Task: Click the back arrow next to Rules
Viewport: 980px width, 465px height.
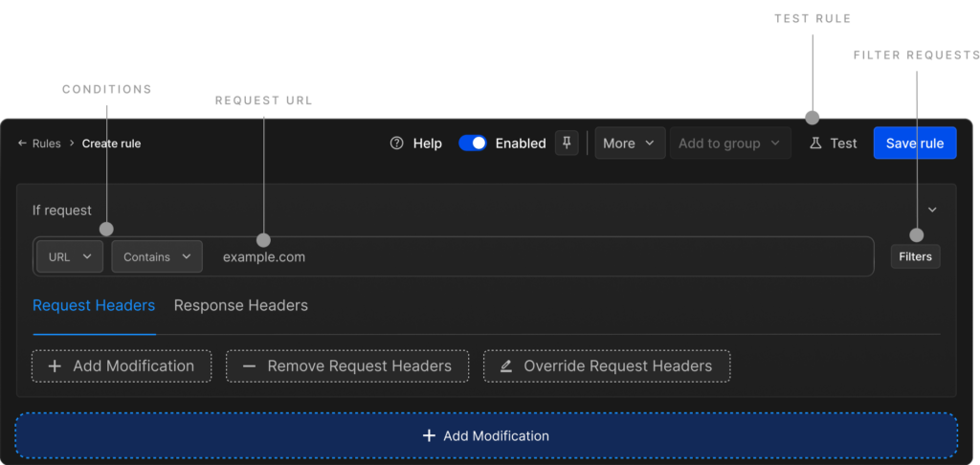Action: pyautogui.click(x=22, y=144)
